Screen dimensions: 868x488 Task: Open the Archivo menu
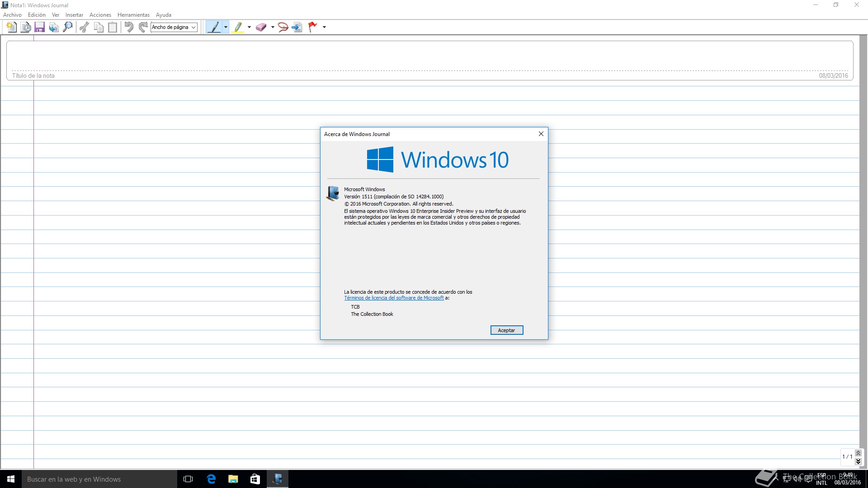(x=12, y=15)
